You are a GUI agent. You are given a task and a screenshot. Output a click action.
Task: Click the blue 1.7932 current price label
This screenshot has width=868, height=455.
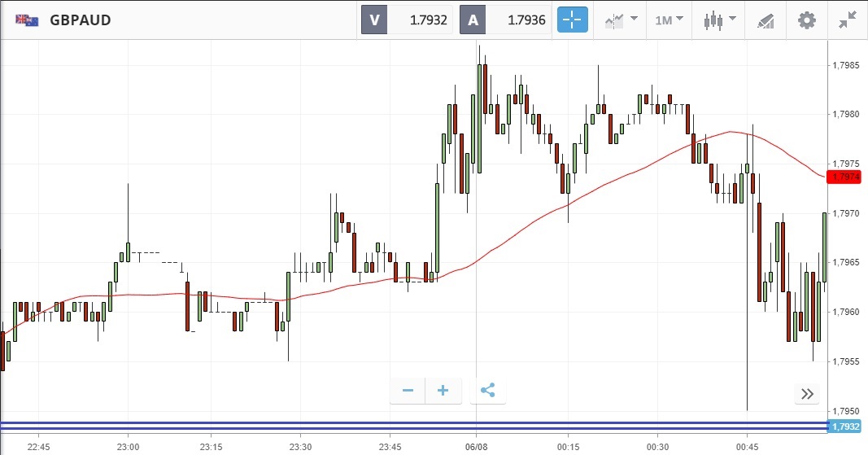pos(845,427)
